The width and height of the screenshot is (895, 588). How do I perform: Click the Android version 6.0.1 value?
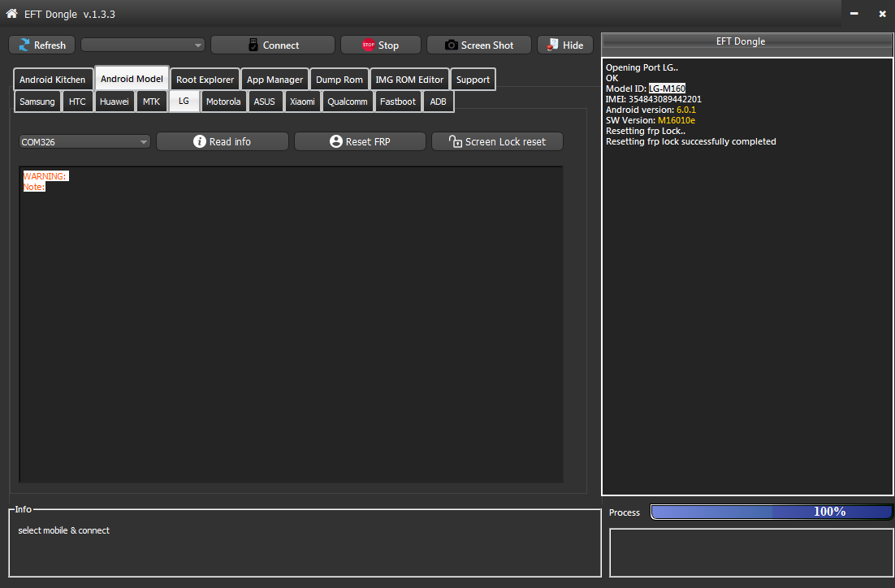pos(686,110)
